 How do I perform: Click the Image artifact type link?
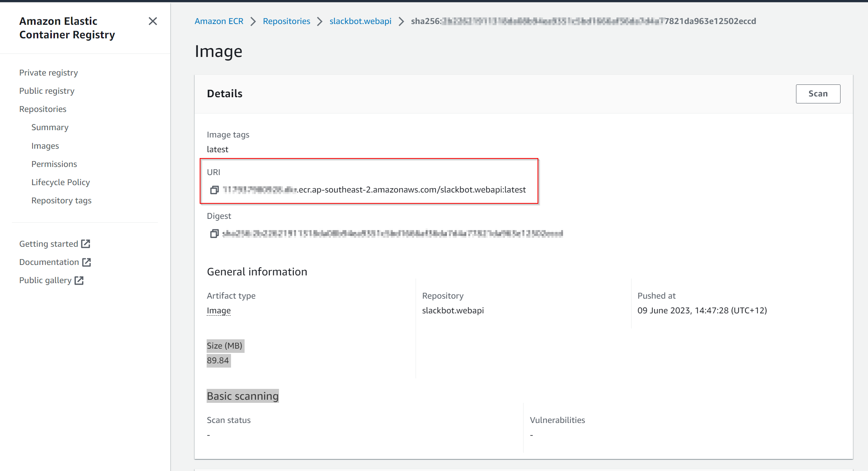click(219, 311)
